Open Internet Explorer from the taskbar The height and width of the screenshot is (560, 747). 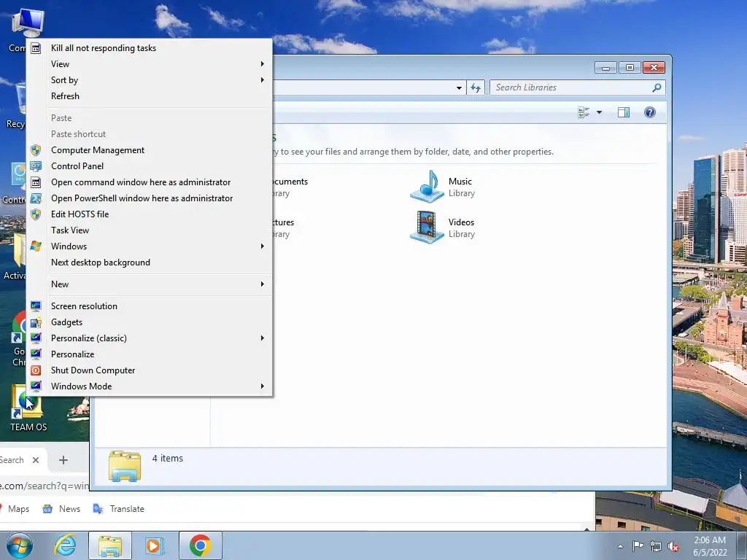[65, 545]
